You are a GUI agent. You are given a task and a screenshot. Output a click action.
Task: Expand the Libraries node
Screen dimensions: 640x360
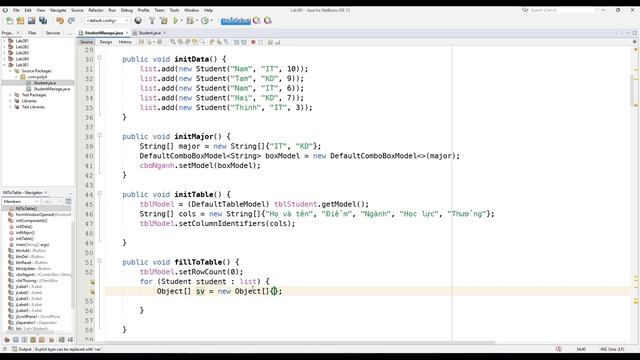[11, 101]
